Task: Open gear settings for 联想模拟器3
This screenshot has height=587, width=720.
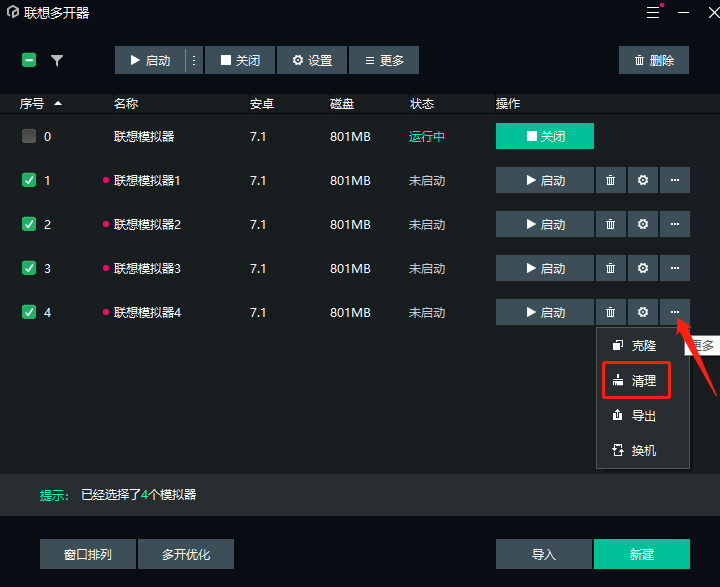Action: (643, 268)
